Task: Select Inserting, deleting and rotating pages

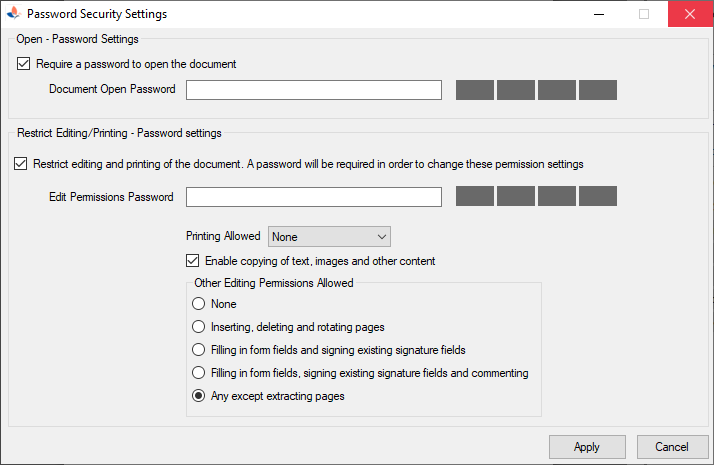Action: point(199,327)
